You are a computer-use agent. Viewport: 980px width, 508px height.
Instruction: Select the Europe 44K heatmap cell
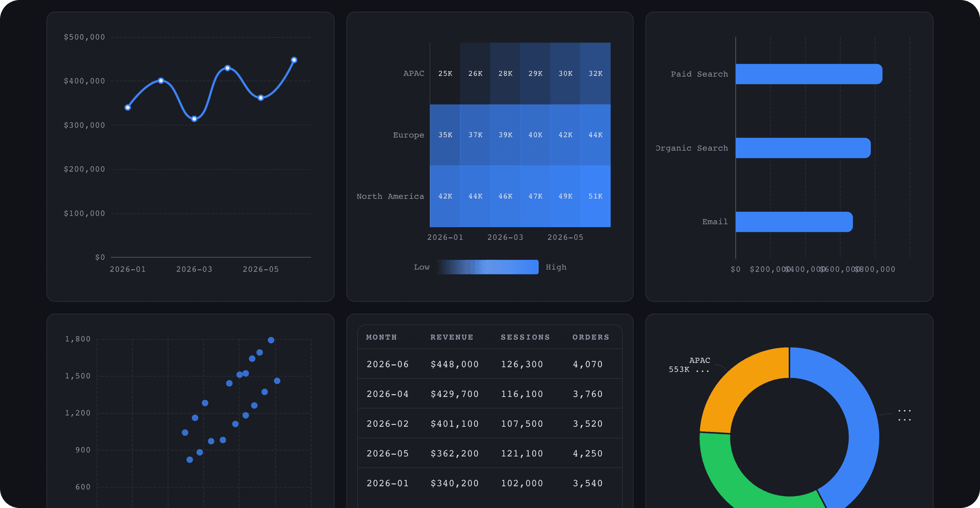595,135
